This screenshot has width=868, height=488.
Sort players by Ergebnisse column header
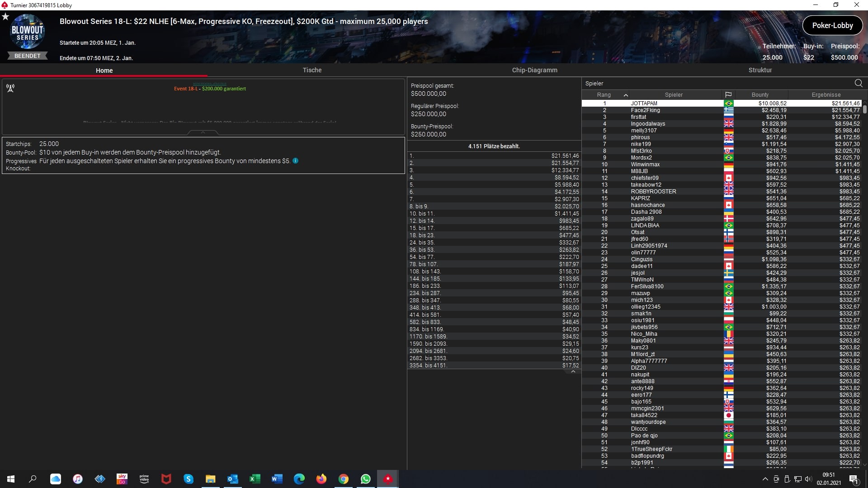click(826, 95)
